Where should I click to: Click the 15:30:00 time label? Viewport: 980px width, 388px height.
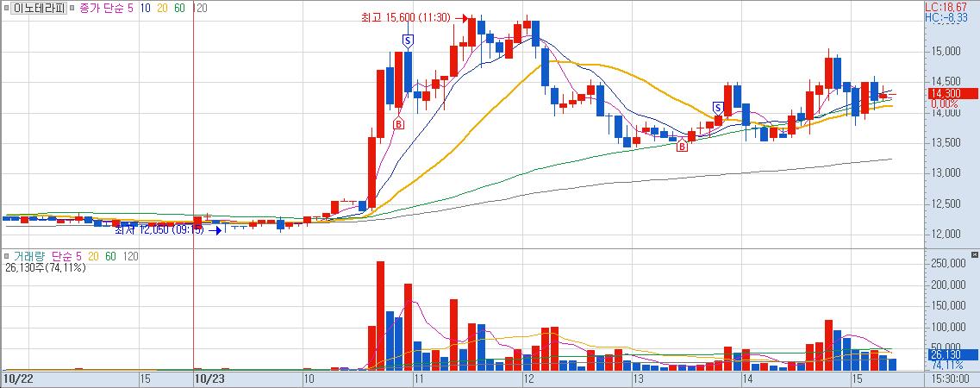pos(951,379)
